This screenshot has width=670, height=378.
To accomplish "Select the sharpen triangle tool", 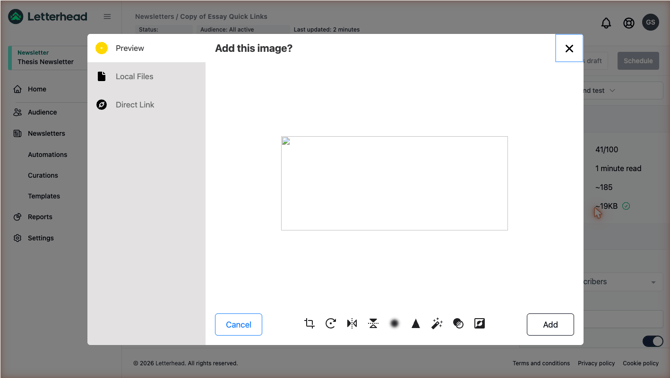I will click(x=415, y=324).
